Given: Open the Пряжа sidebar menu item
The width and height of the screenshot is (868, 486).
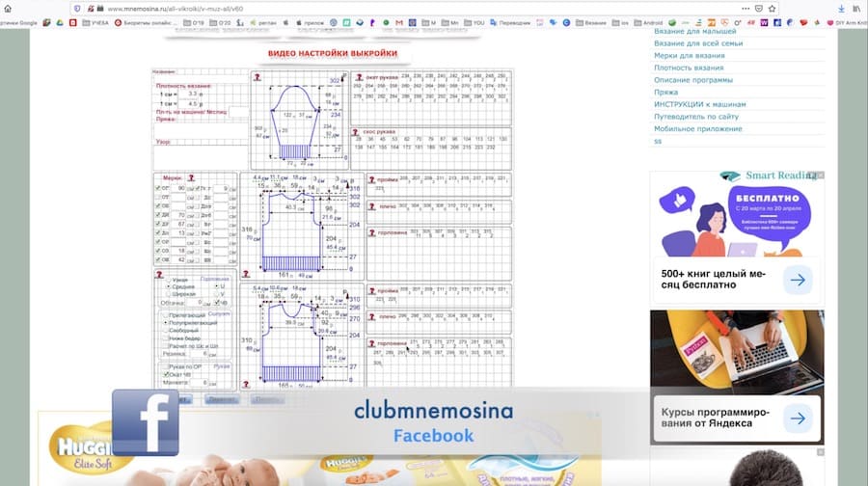Looking at the screenshot, I should [665, 92].
